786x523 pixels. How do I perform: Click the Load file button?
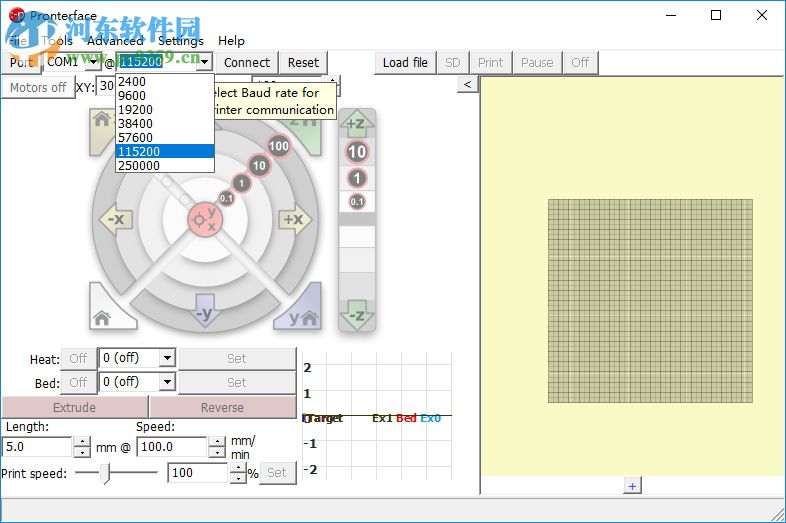pos(405,63)
